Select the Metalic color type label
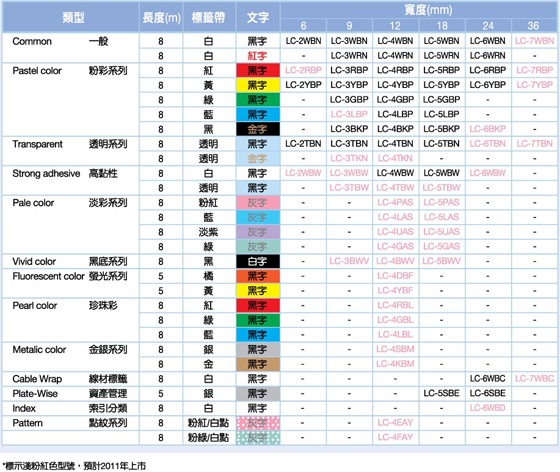The width and height of the screenshot is (560, 472). point(39,350)
